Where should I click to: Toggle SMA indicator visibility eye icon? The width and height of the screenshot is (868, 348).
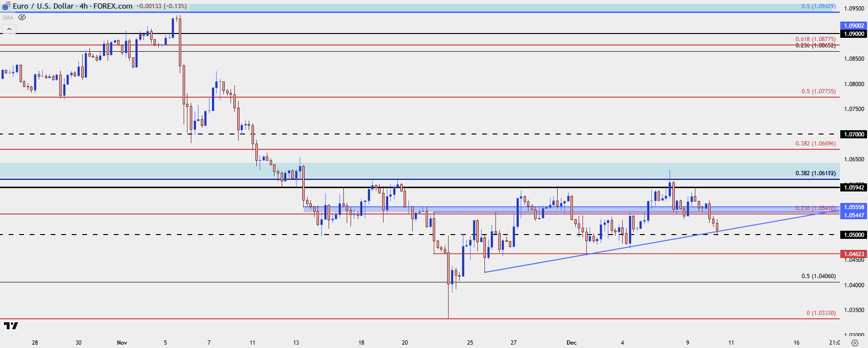22,17
